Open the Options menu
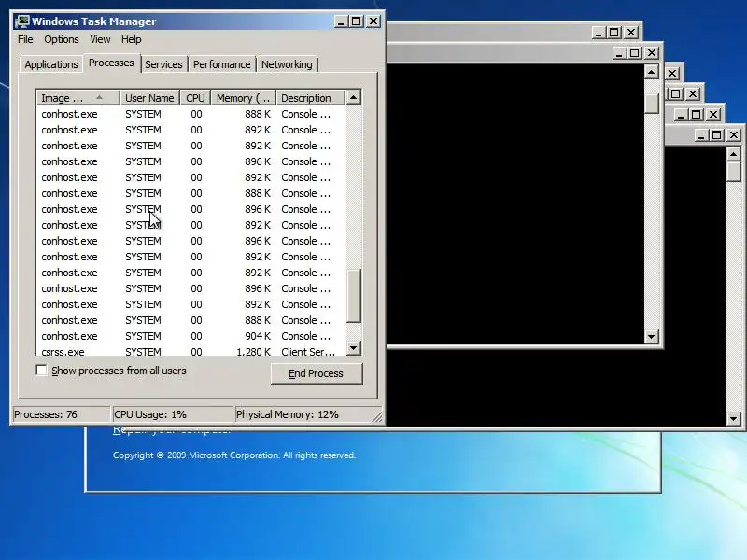This screenshot has height=560, width=747. pyautogui.click(x=62, y=39)
